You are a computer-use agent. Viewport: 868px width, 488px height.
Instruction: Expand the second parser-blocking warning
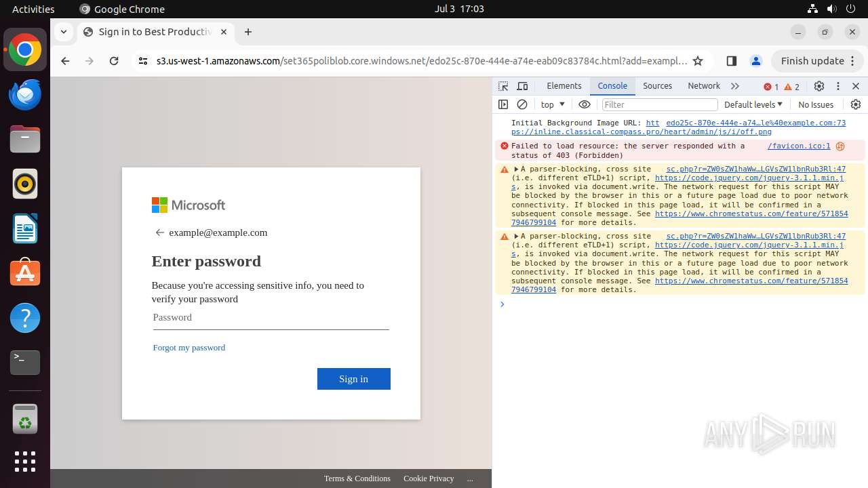tap(516, 237)
